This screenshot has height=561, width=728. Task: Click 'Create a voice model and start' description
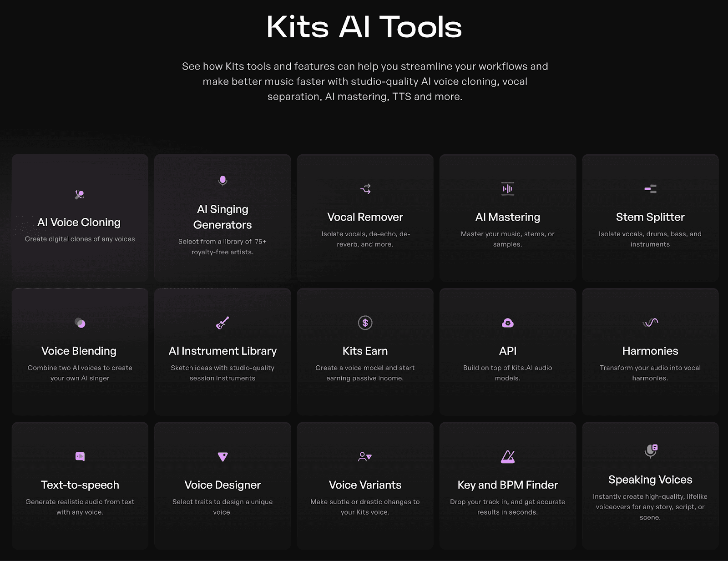click(x=365, y=373)
